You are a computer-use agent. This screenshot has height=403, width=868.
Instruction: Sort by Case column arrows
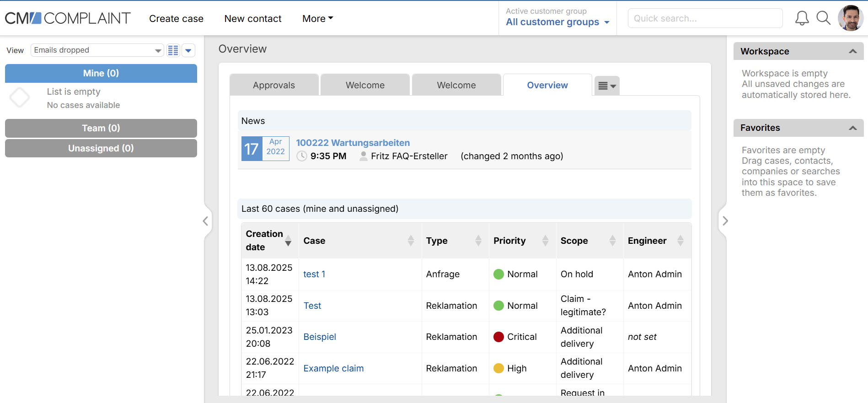click(411, 241)
